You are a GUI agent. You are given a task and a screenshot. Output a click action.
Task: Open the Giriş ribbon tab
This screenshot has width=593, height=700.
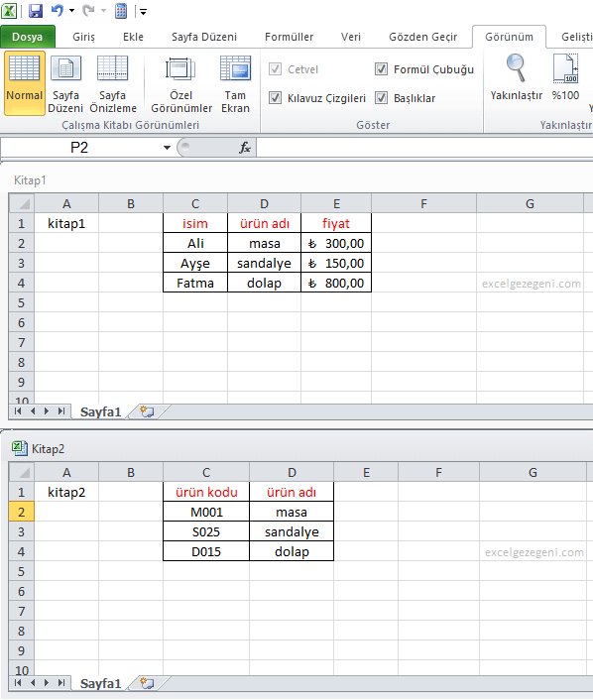[x=83, y=37]
